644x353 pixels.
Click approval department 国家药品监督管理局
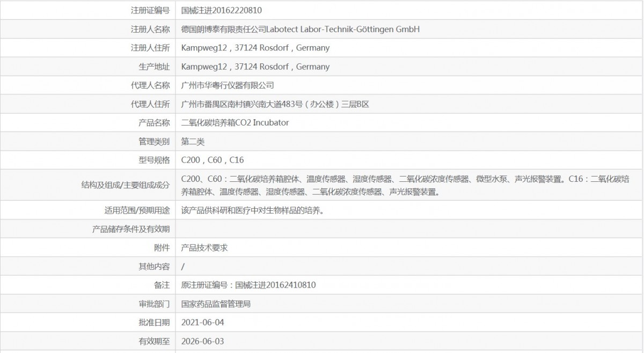(216, 304)
